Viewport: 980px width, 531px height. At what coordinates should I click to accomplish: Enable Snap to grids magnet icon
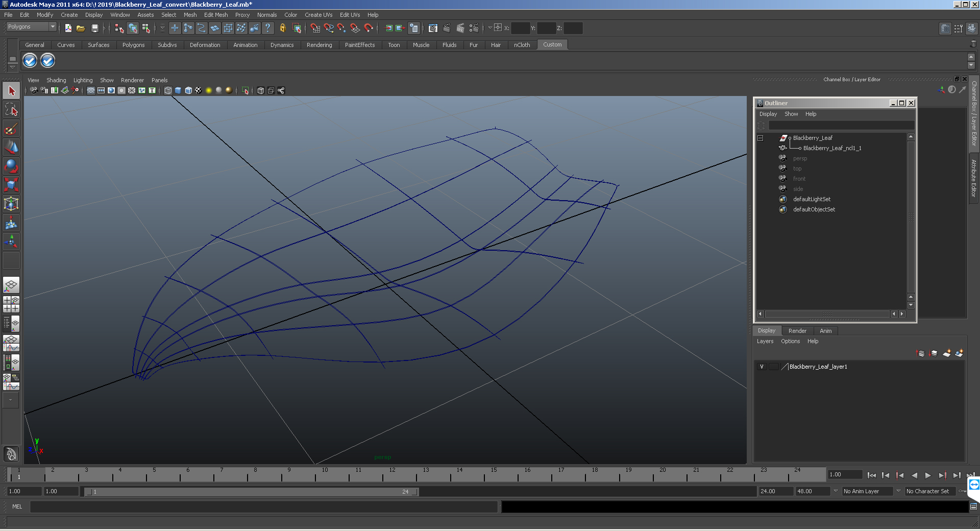[x=315, y=28]
